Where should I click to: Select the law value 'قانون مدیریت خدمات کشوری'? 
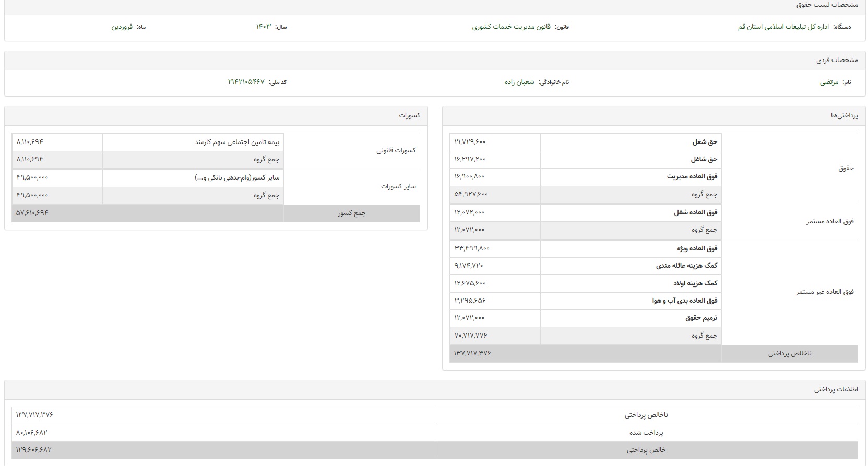pyautogui.click(x=511, y=27)
